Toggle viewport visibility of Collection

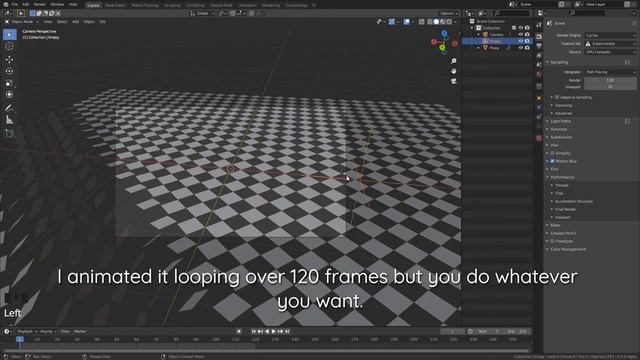pos(520,28)
